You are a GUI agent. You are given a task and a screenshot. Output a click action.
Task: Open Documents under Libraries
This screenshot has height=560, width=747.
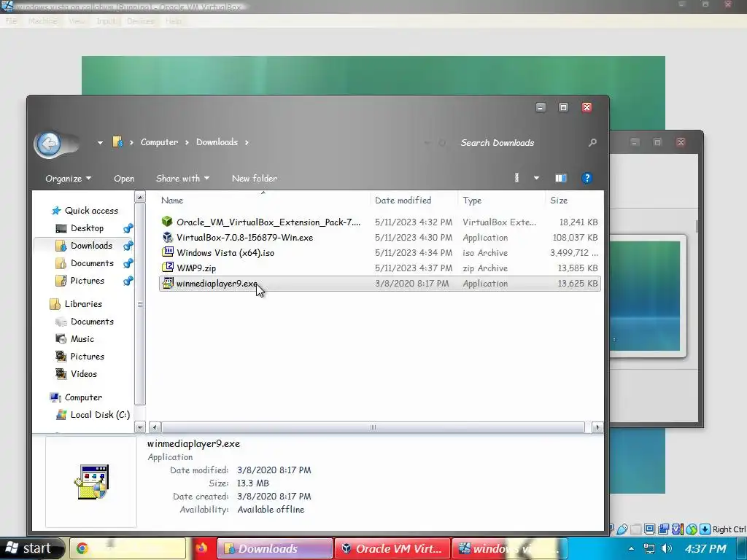pyautogui.click(x=92, y=322)
